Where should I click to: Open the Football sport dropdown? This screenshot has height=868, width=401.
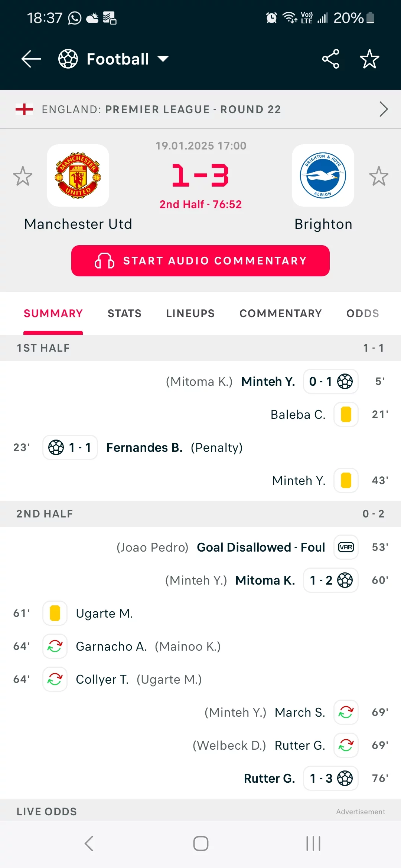[x=114, y=59]
